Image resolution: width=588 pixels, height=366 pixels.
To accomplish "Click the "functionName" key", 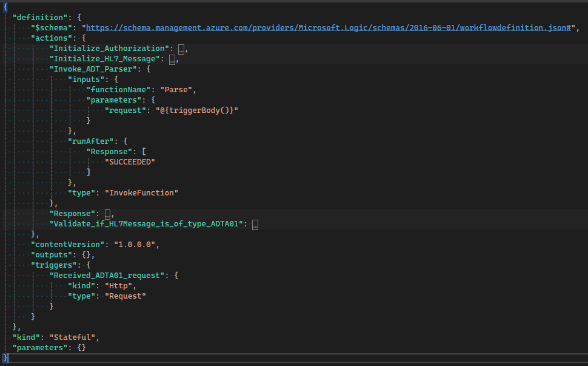I will click(118, 90).
